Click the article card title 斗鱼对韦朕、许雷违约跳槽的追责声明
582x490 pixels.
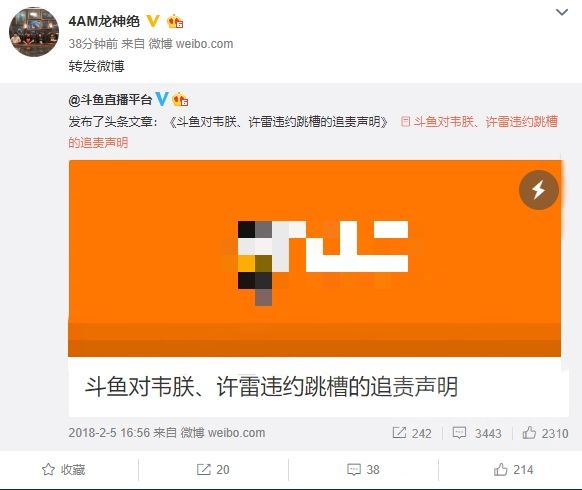tap(271, 386)
